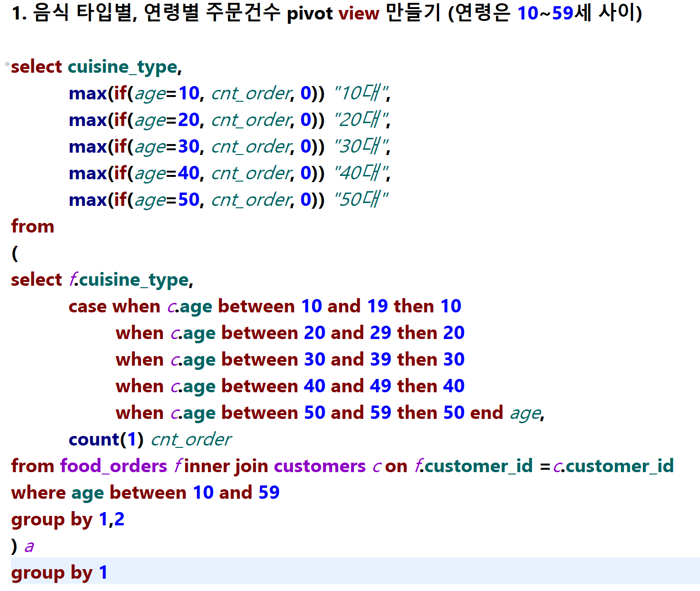Click "10 and 59" in the where clause
The width and height of the screenshot is (700, 591).
pos(236,493)
